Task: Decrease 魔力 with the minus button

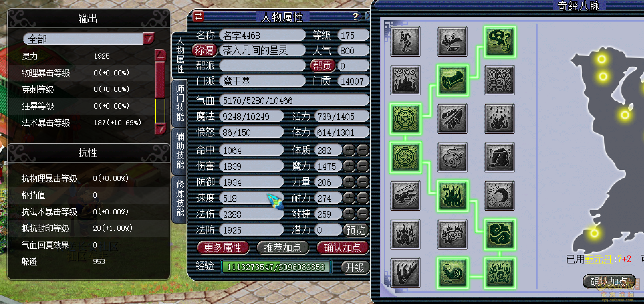Action: [363, 166]
